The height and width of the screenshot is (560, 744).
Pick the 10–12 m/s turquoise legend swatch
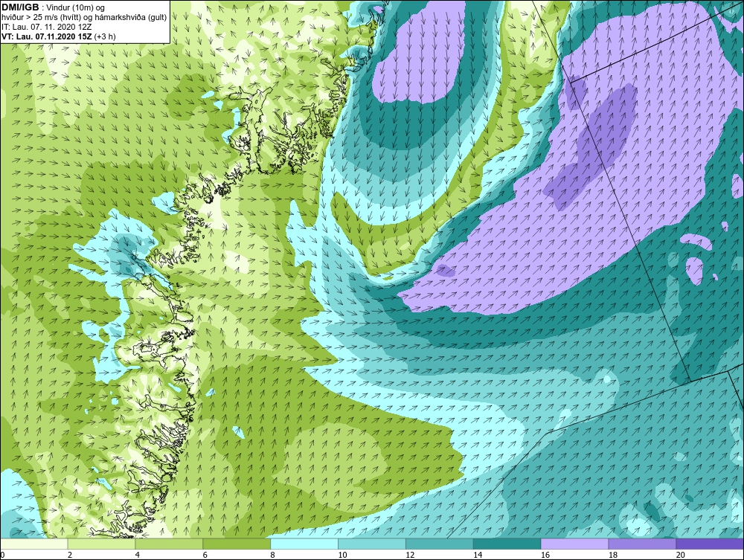coord(372,544)
